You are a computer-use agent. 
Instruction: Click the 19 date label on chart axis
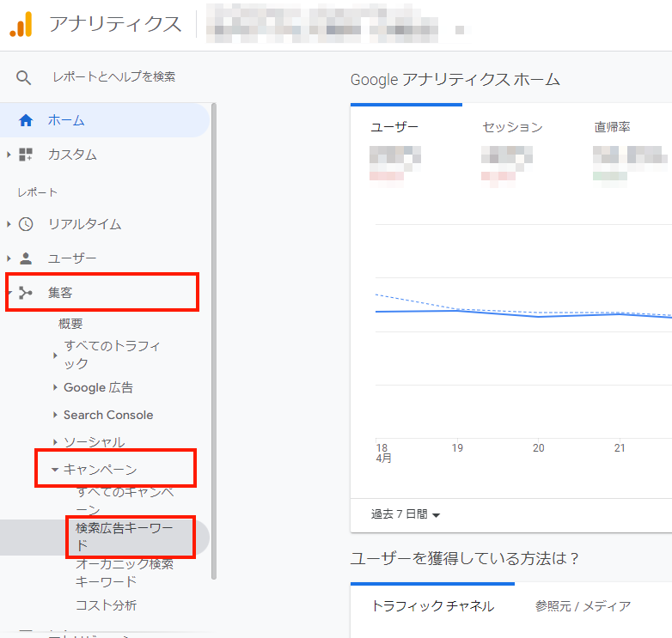click(x=457, y=448)
